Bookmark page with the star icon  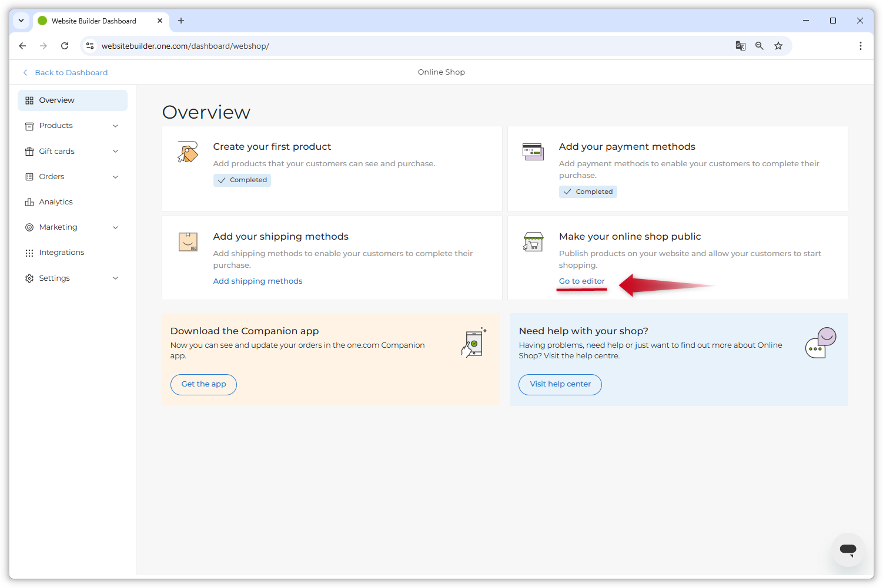click(x=778, y=45)
